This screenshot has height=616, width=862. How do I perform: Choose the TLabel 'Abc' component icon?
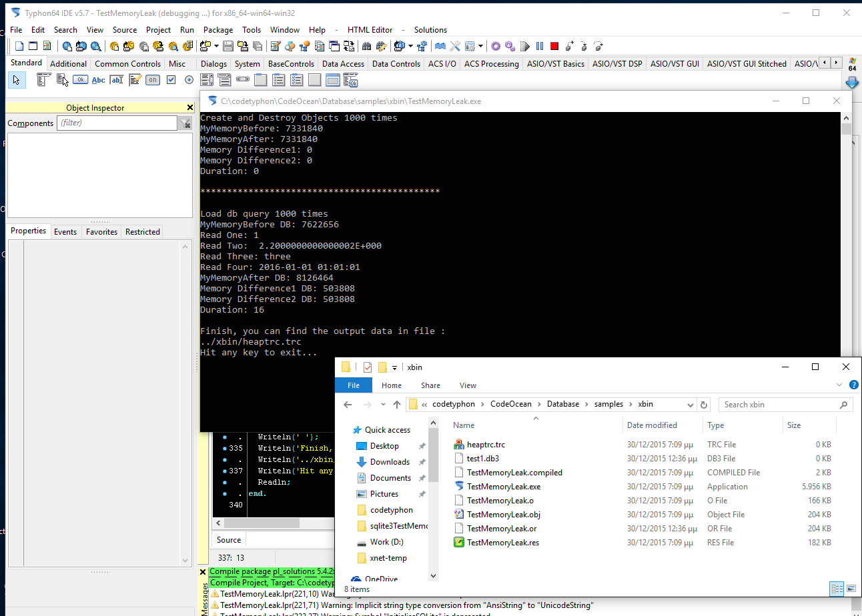point(99,80)
